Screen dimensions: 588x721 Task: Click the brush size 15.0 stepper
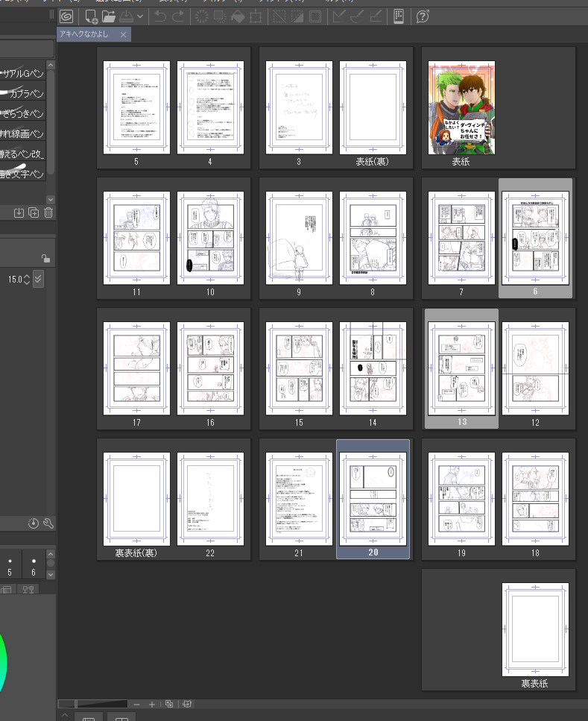(27, 279)
